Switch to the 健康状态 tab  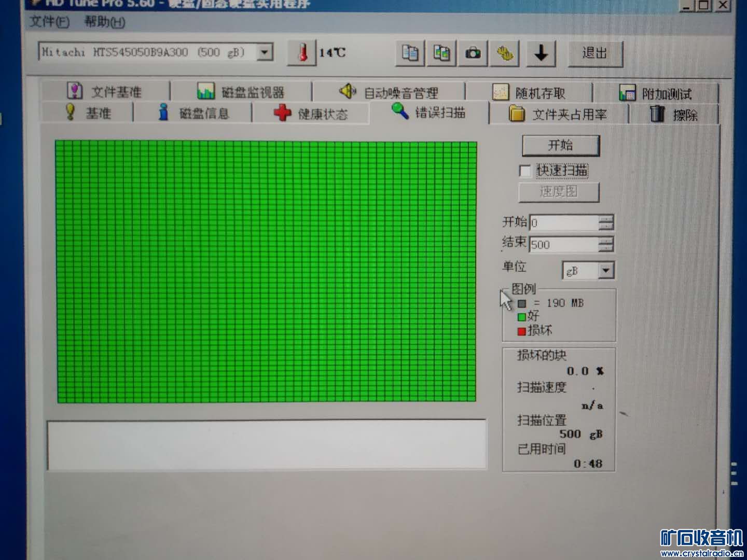pos(311,114)
